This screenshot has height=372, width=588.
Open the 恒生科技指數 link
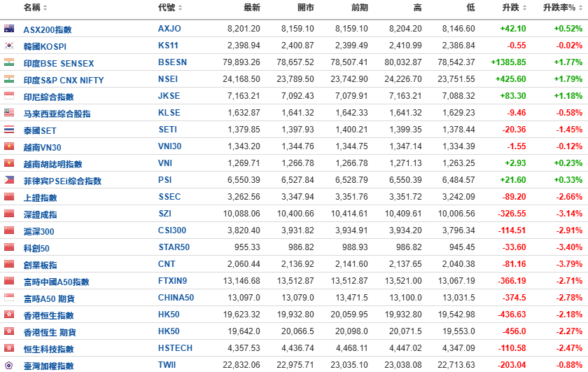48,348
